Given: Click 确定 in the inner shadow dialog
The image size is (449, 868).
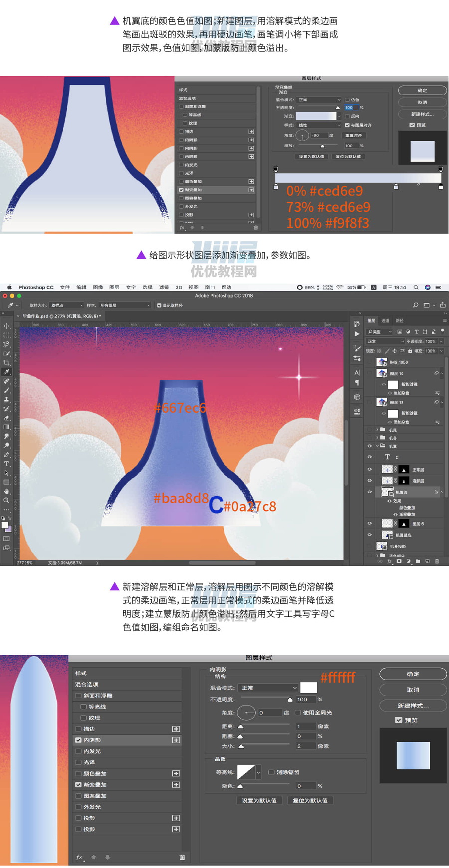Looking at the screenshot, I should click(x=413, y=674).
